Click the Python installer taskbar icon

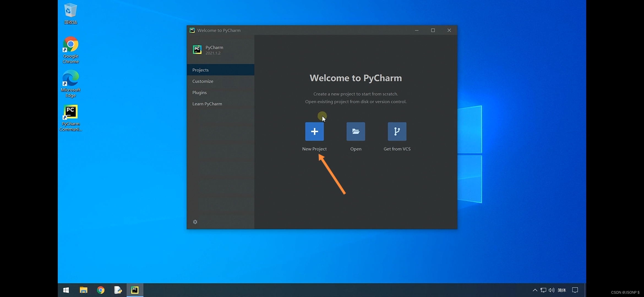pyautogui.click(x=118, y=290)
